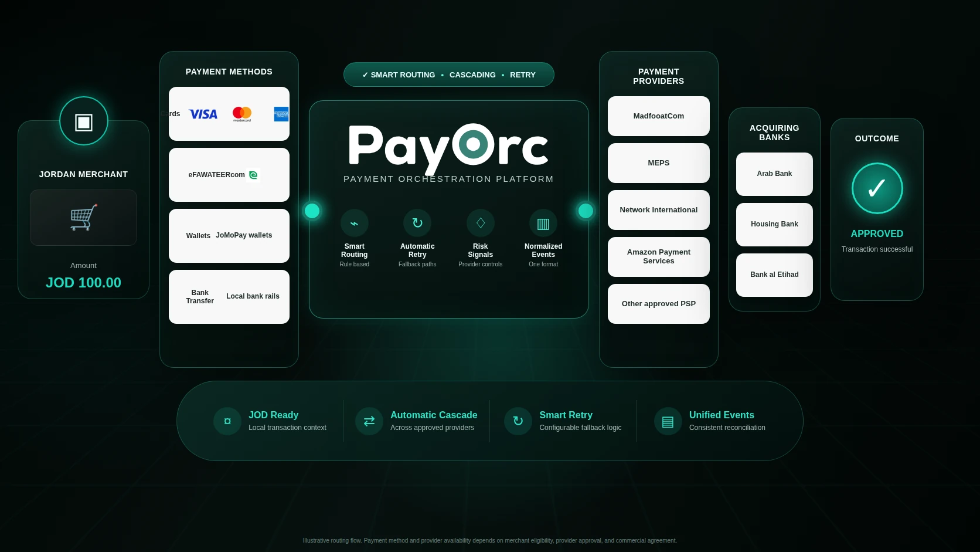The image size is (980, 552).
Task: Click the JOD 100.00 amount
Action: (x=83, y=283)
